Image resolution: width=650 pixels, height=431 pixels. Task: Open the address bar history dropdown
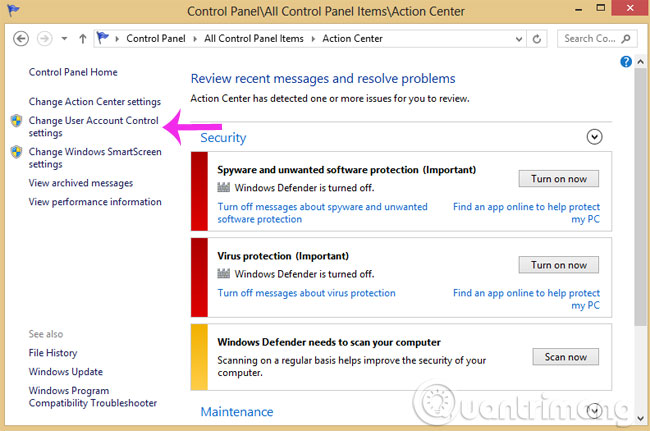click(519, 39)
